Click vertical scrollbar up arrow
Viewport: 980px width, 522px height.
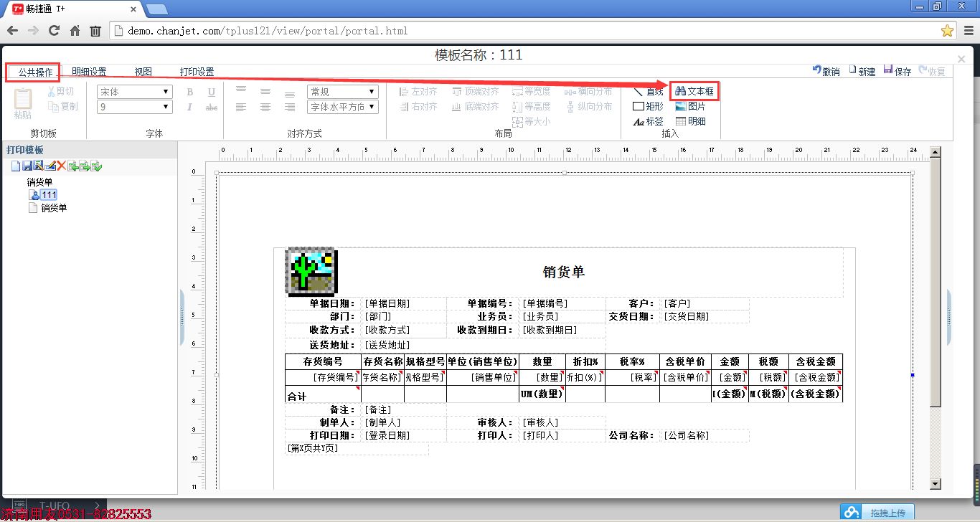coord(935,152)
